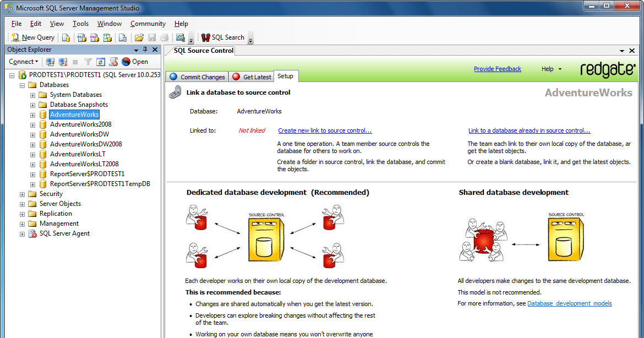Click the Save toolbar icon
The height and width of the screenshot is (338, 644).
(151, 37)
